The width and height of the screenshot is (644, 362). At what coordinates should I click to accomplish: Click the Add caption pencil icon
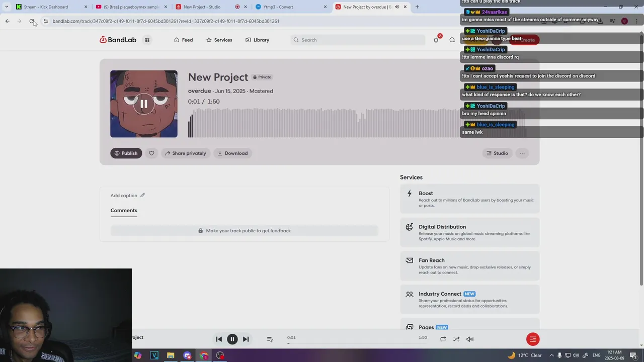142,195
